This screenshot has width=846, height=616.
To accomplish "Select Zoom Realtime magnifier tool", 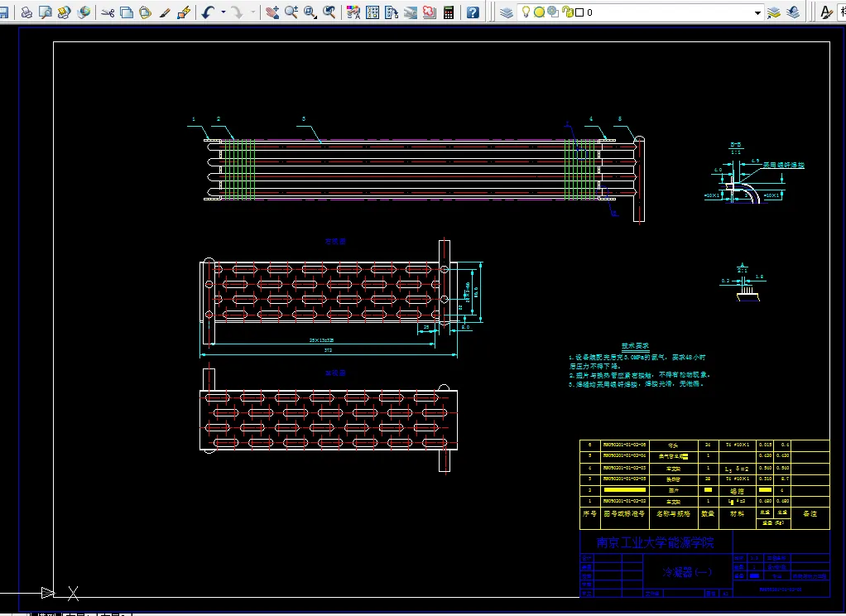I will click(x=291, y=12).
